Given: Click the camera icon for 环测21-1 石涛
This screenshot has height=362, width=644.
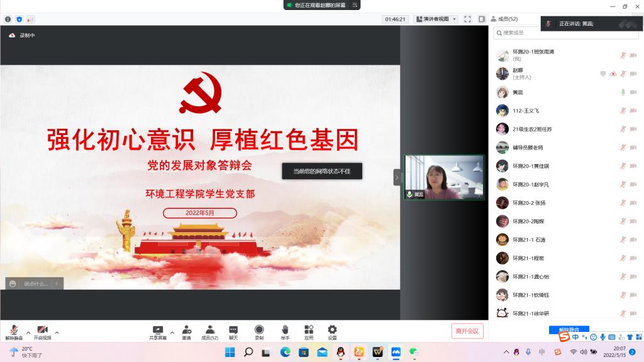Looking at the screenshot, I should click(633, 239).
